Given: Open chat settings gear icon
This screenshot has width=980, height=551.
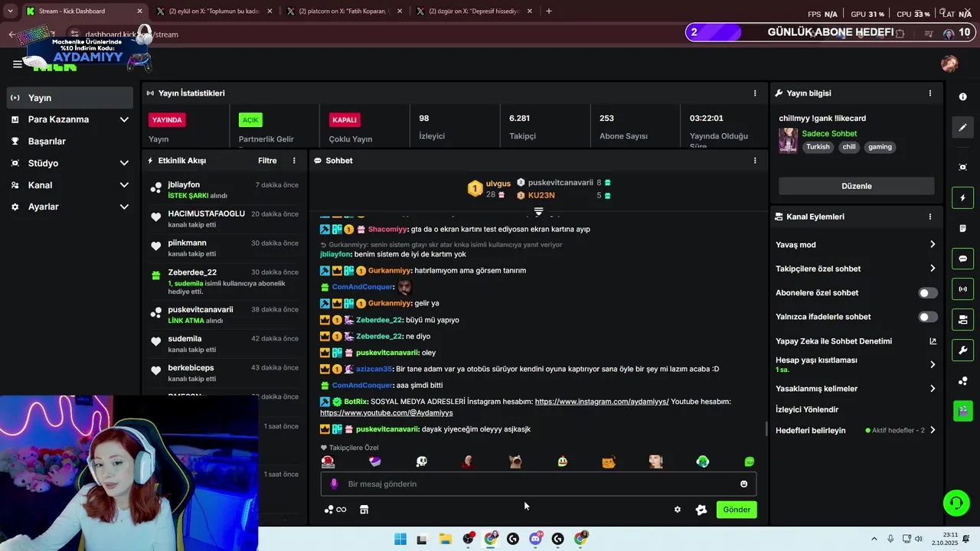Looking at the screenshot, I should click(x=678, y=510).
